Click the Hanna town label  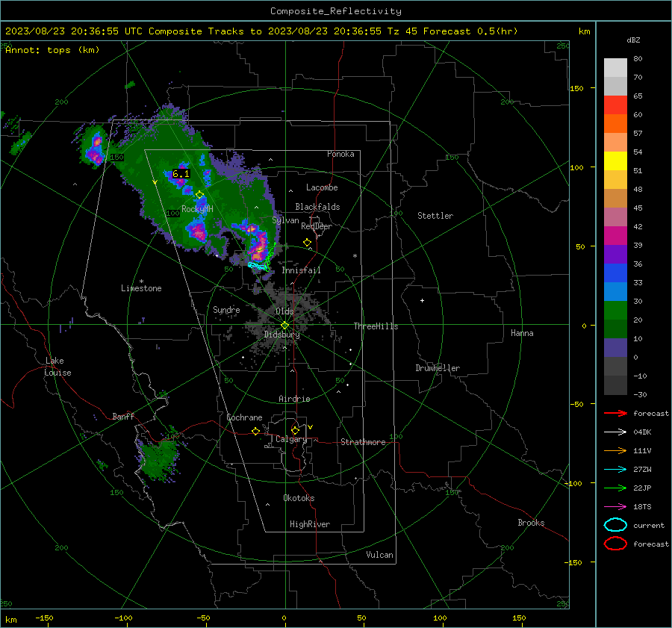pyautogui.click(x=522, y=333)
